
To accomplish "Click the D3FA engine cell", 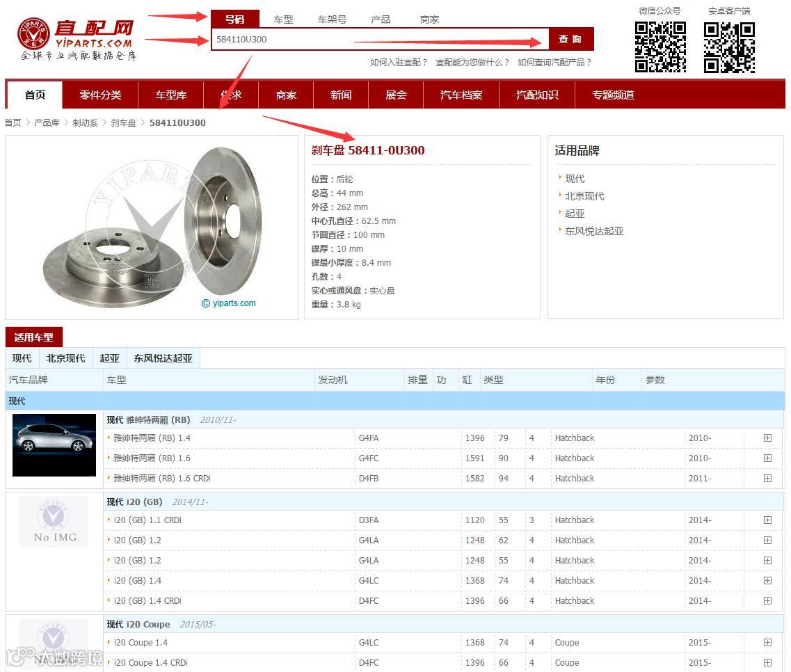I will pyautogui.click(x=368, y=520).
